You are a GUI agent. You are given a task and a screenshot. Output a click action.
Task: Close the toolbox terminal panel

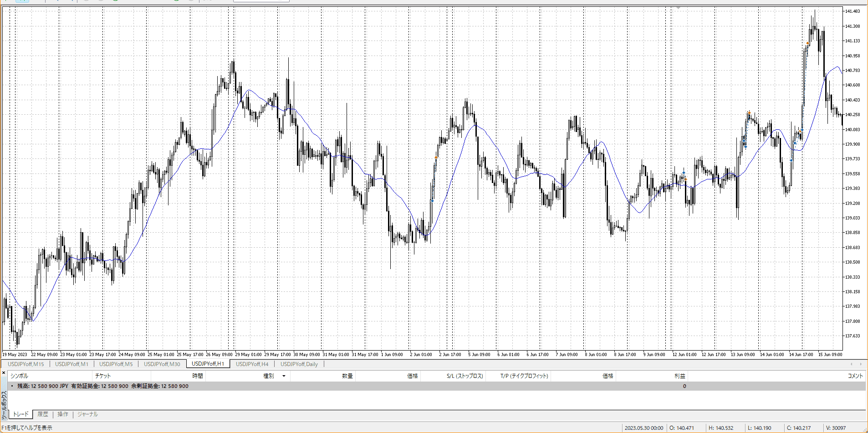click(4, 373)
